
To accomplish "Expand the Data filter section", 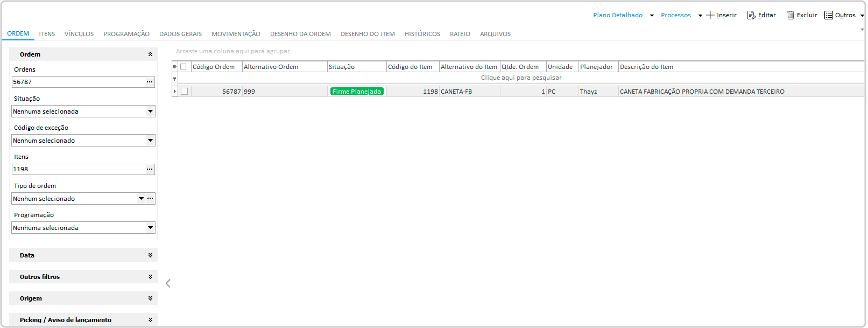I will (150, 255).
